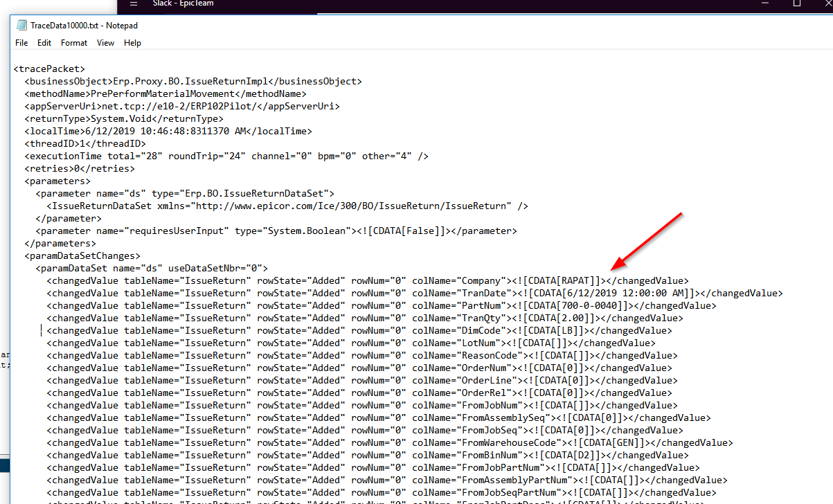The image size is (833, 504).
Task: Open the View menu in Notepad
Action: click(106, 43)
